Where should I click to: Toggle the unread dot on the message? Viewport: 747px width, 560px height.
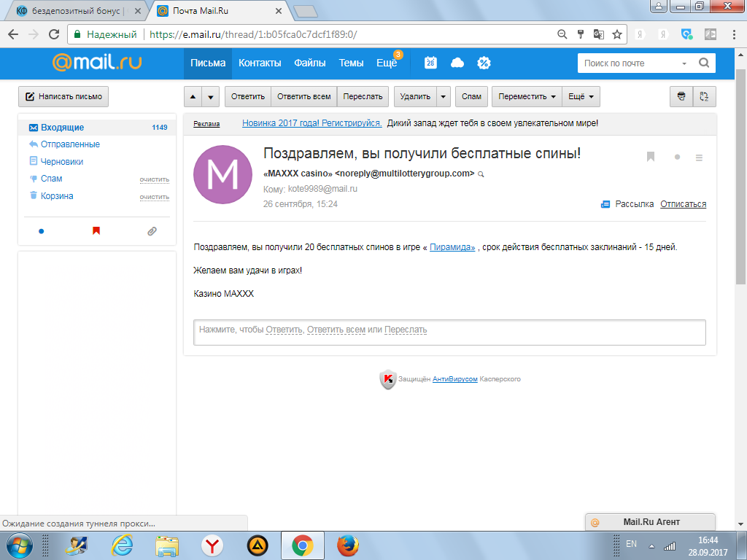(x=677, y=157)
